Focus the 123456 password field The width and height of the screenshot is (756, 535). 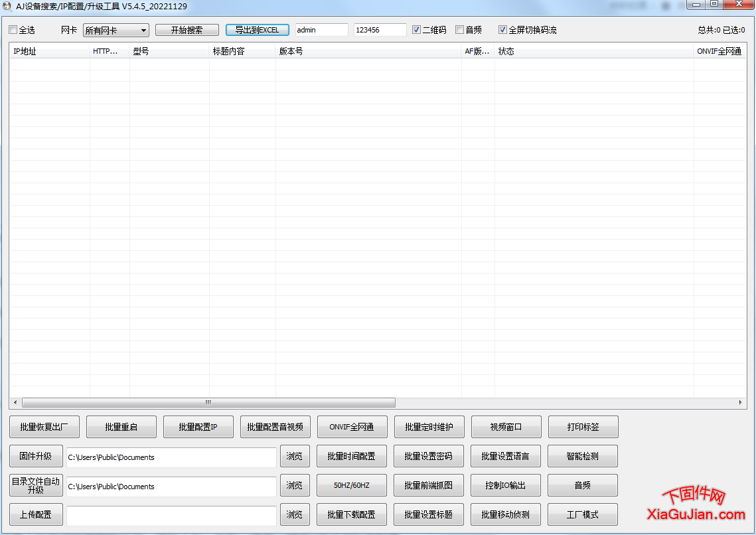point(380,30)
